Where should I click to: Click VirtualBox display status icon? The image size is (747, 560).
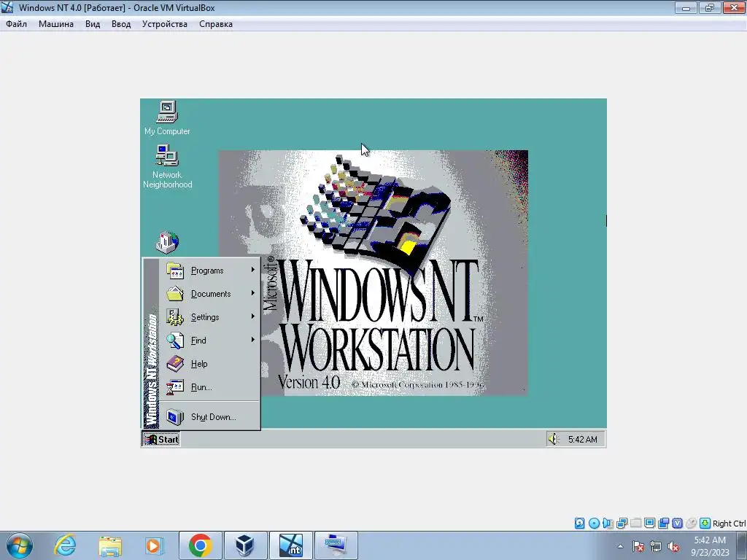click(649, 524)
